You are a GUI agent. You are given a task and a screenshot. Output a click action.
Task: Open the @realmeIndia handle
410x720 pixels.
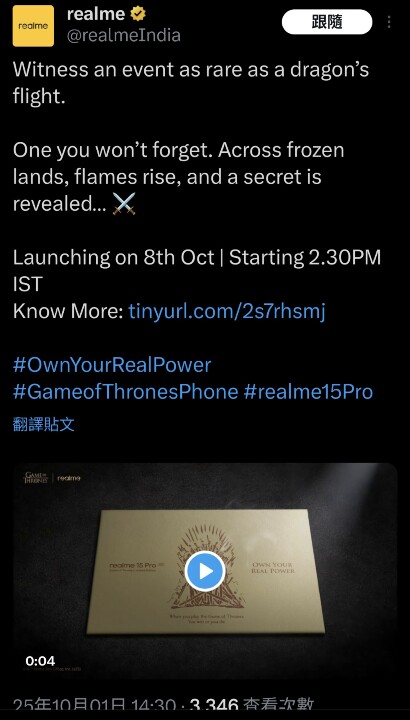click(124, 36)
